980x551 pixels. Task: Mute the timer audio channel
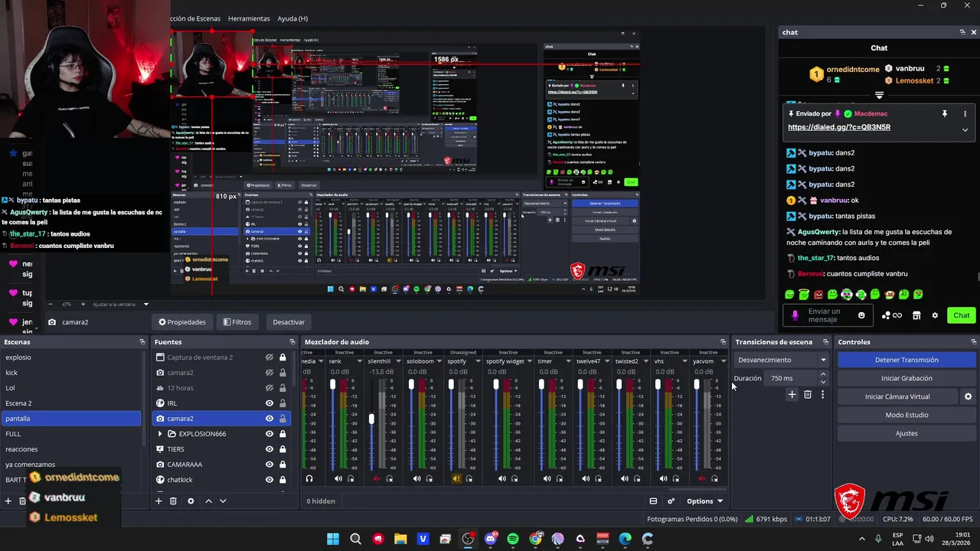click(547, 479)
